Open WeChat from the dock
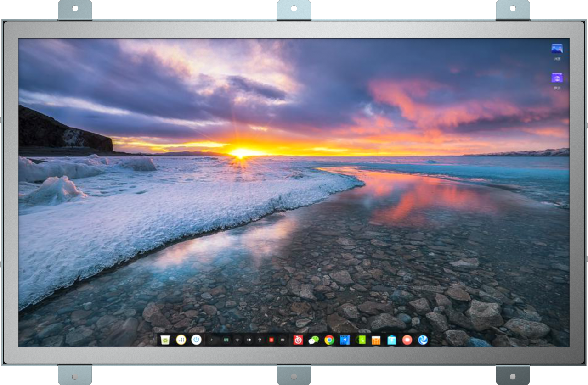 click(x=314, y=340)
